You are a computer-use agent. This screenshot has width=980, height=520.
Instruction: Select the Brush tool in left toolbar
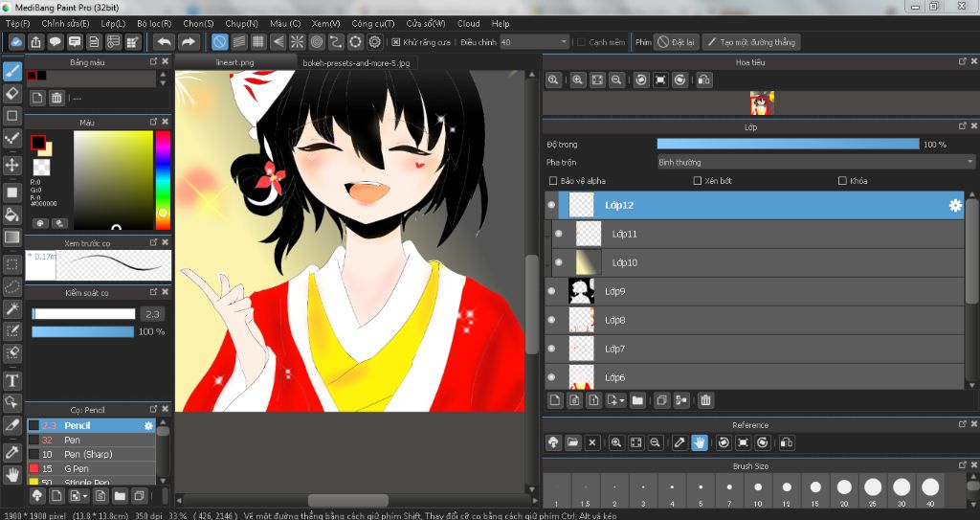(x=11, y=71)
